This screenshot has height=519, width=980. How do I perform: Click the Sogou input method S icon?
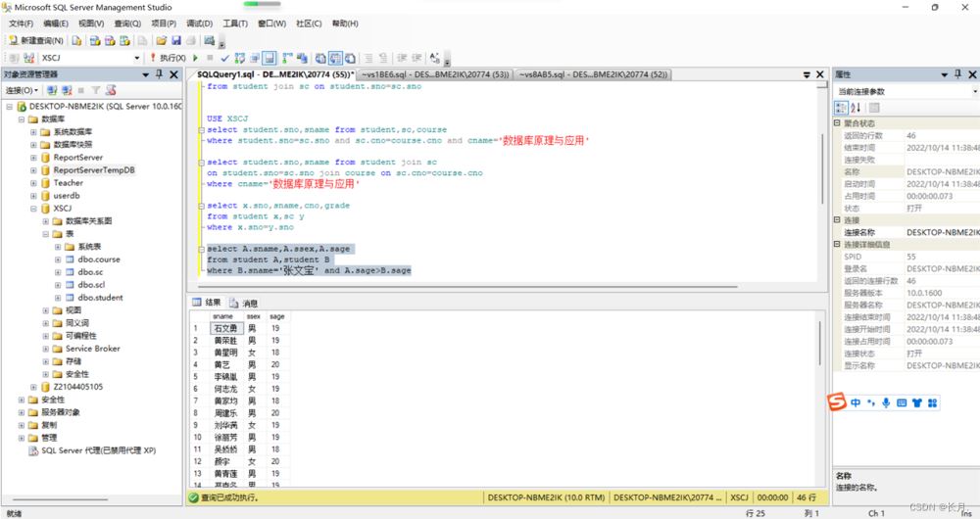click(x=837, y=402)
